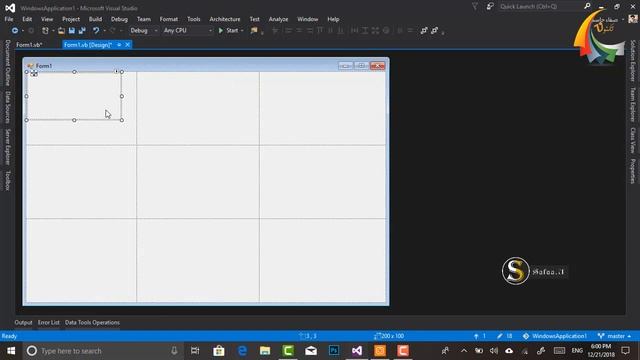The height and width of the screenshot is (360, 640).
Task: Click the Navigate Backward toolbar icon
Action: 15,31
